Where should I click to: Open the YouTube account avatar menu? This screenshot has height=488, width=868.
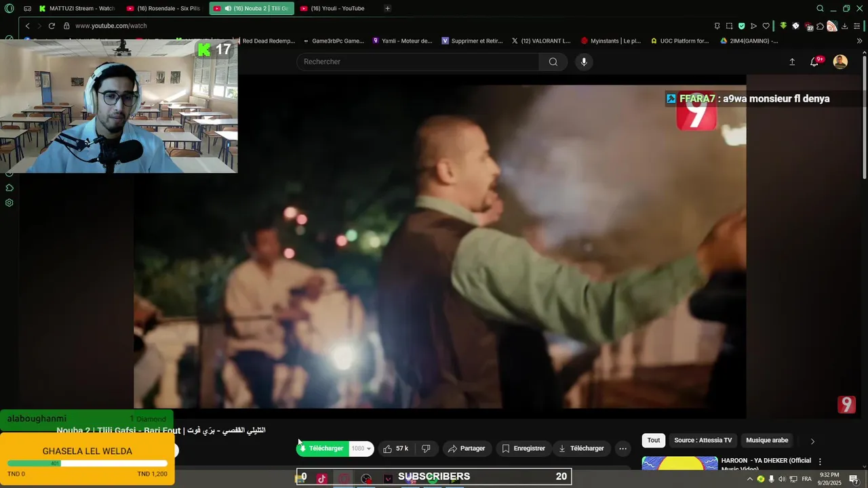(840, 62)
